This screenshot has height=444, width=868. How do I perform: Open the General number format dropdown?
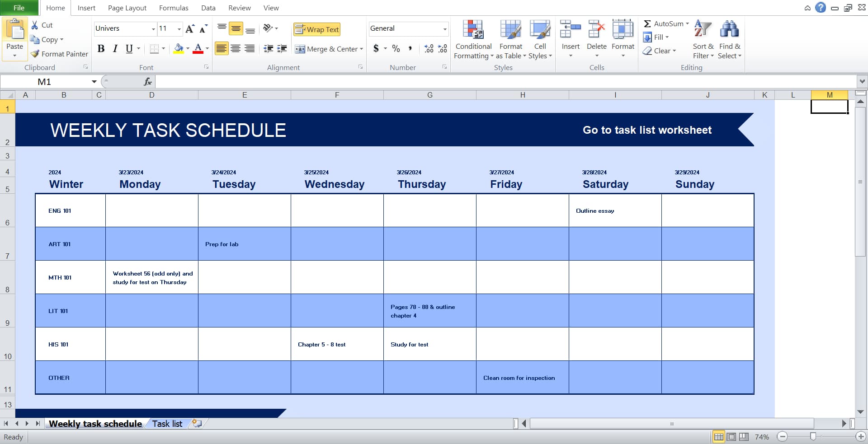[x=445, y=28]
